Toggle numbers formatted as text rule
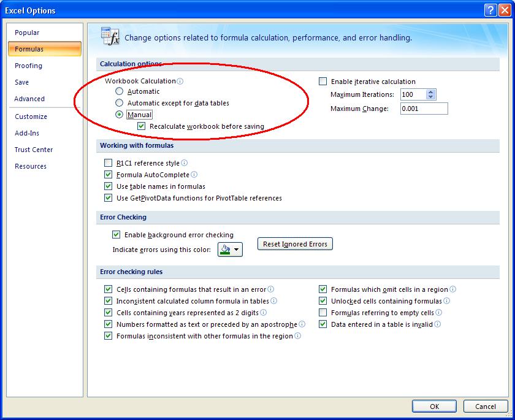 108,324
